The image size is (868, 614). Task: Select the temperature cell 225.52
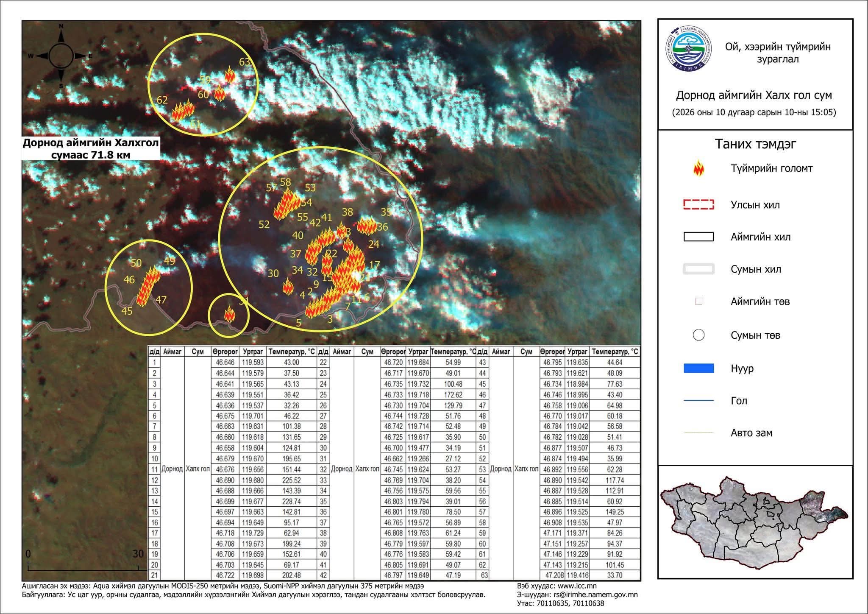coord(292,480)
